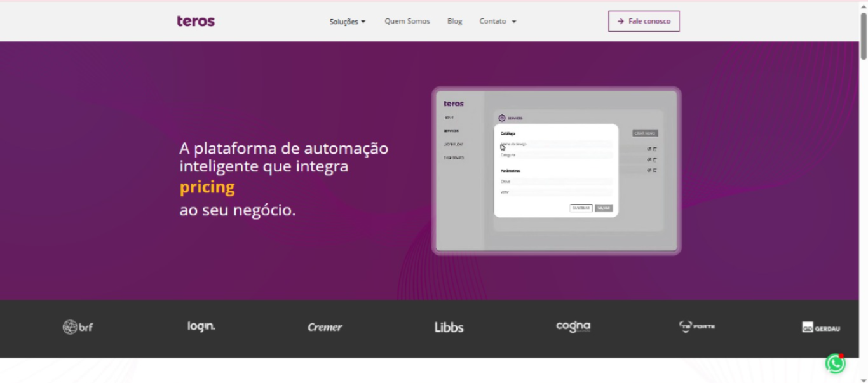This screenshot has height=383, width=868.
Task: Expand the Contato dropdown menu
Action: pos(498,22)
